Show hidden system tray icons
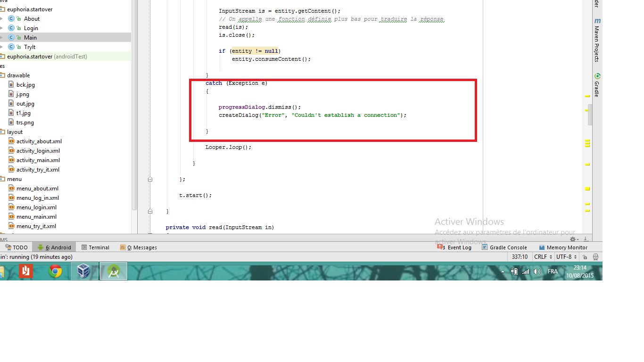Screen dimensions: 644x362 (x=503, y=271)
